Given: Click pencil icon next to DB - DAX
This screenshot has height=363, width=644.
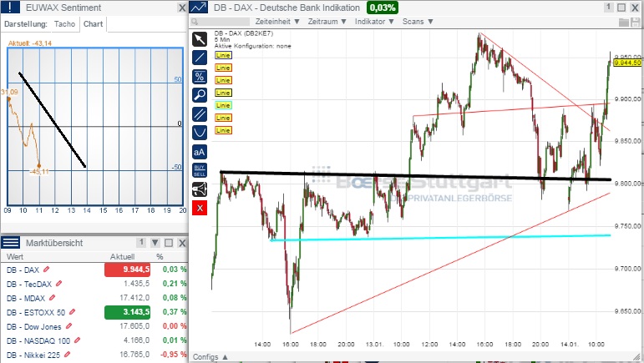Looking at the screenshot, I should 47,269.
